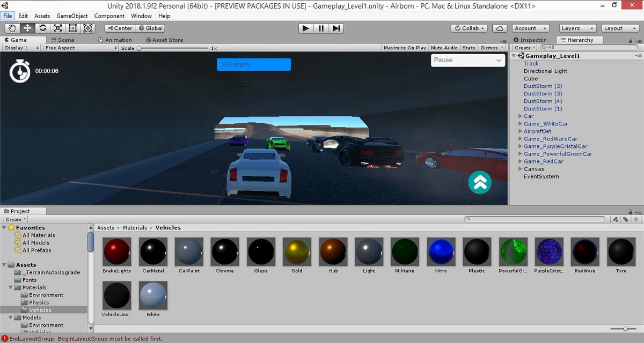This screenshot has height=343, width=644.
Task: Click the Play button
Action: pos(306,28)
